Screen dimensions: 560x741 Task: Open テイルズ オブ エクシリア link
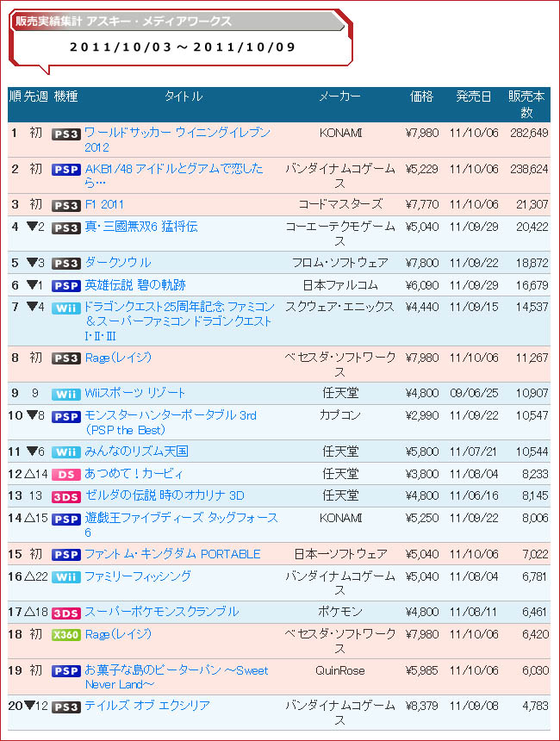147,706
